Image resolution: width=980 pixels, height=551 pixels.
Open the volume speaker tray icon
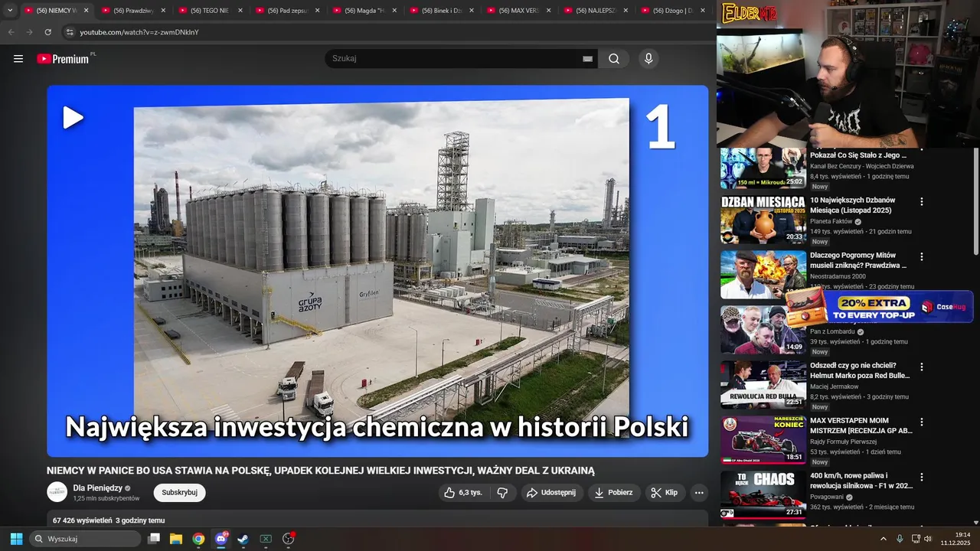[x=928, y=539]
